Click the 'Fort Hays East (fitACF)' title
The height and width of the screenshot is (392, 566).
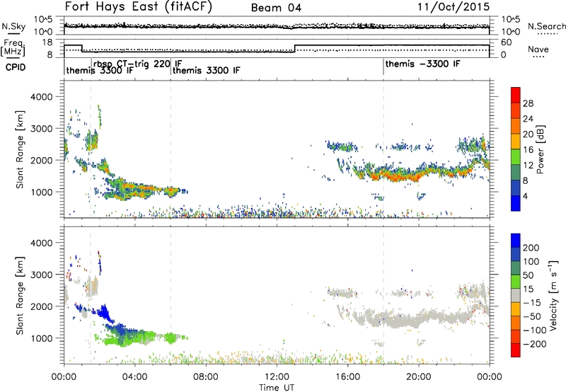point(139,6)
